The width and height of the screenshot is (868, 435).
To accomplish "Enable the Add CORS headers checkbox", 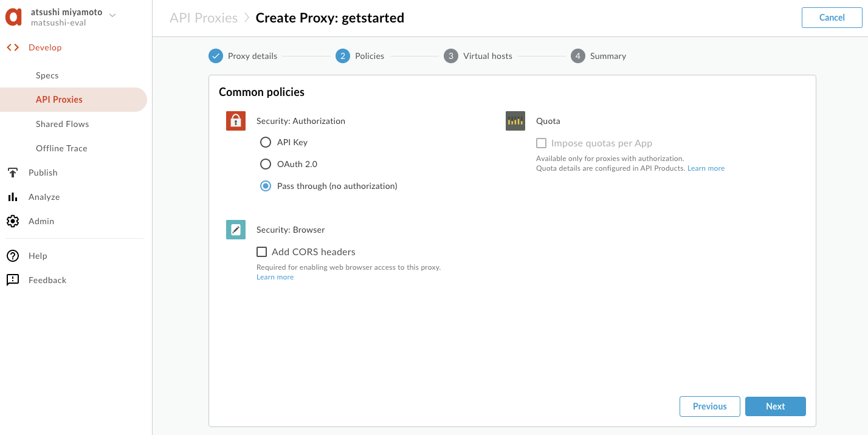I will point(262,252).
